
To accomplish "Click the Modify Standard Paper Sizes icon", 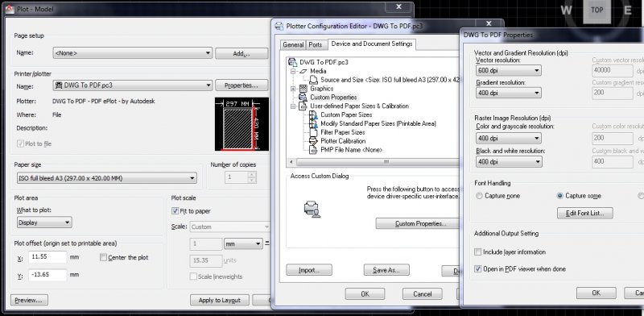I will pos(313,123).
